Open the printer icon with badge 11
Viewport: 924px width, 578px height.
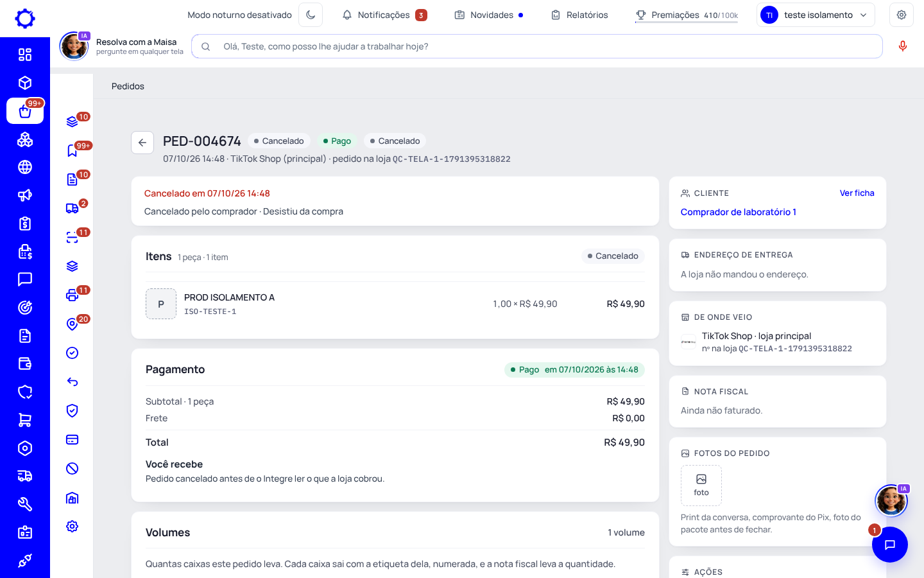(73, 295)
